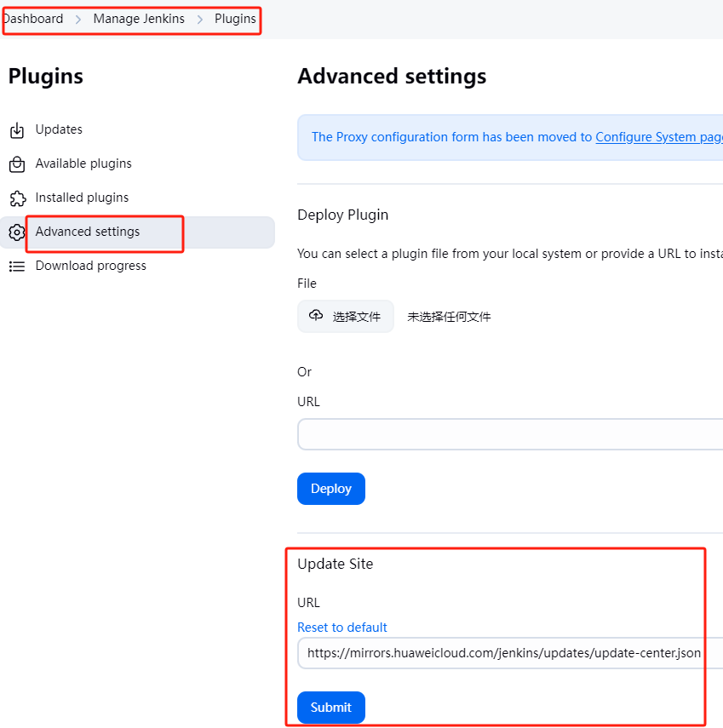
Task: Click the bag icon beside Available plugins
Action: pos(15,163)
